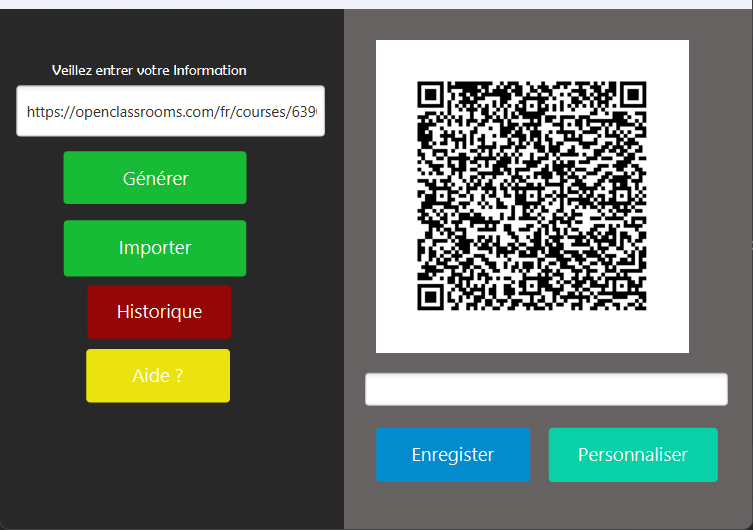Open the red Historique button

[x=159, y=312]
